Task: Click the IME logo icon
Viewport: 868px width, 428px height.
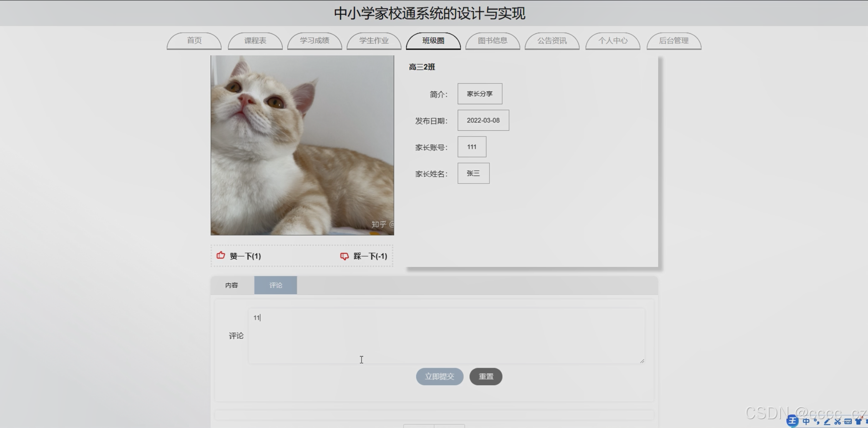Action: (x=792, y=421)
